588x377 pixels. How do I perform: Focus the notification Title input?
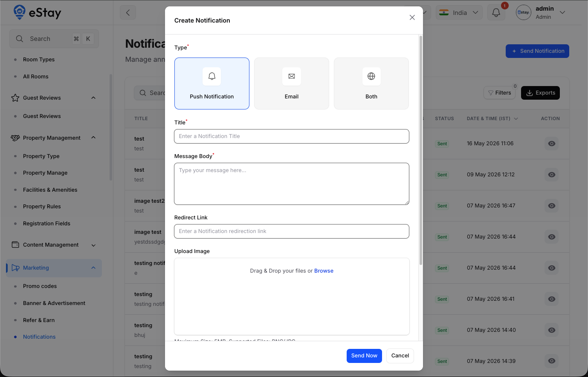click(292, 136)
